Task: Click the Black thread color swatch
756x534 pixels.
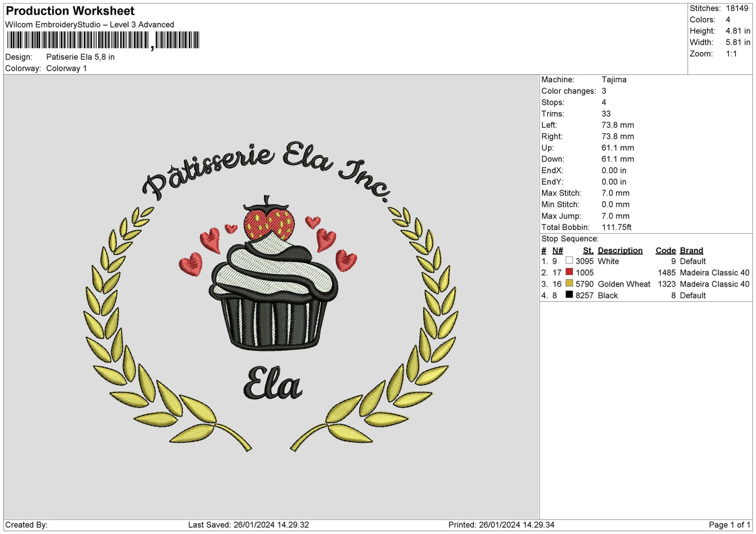Action: click(x=569, y=295)
